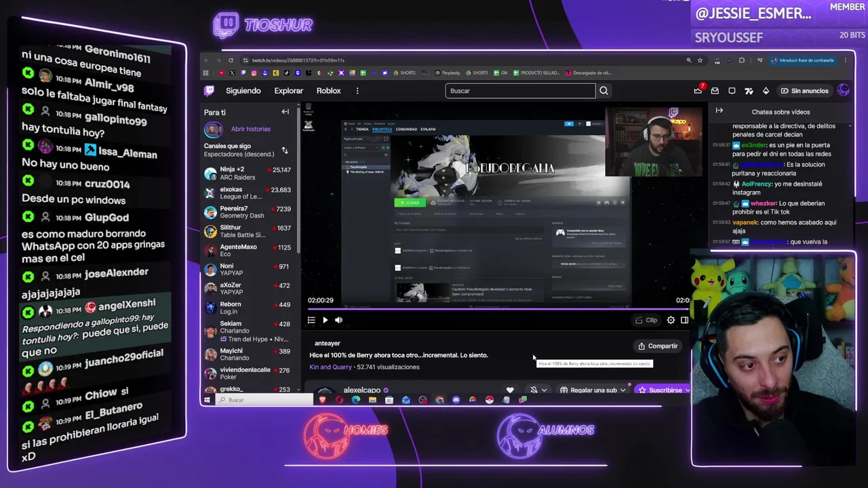This screenshot has height=488, width=868.
Task: Open File Explorer from taskbar
Action: click(372, 400)
